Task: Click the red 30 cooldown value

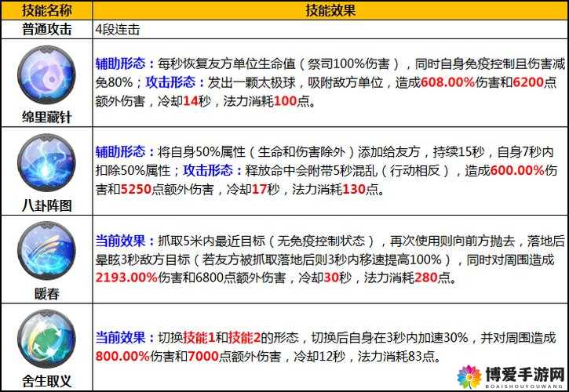Action: point(331,278)
